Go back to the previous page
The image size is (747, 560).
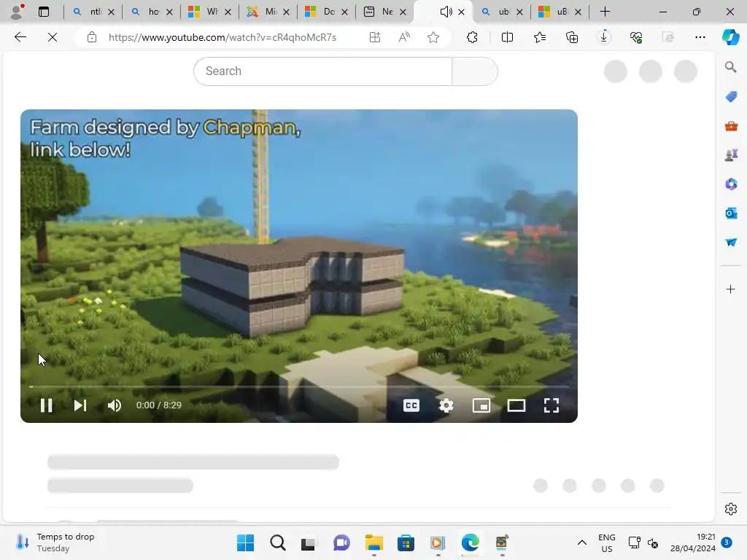(x=20, y=37)
